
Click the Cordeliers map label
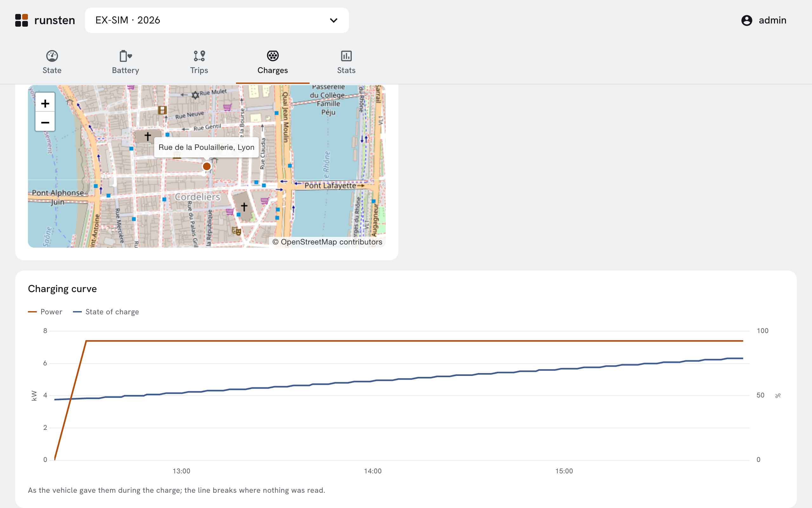198,197
